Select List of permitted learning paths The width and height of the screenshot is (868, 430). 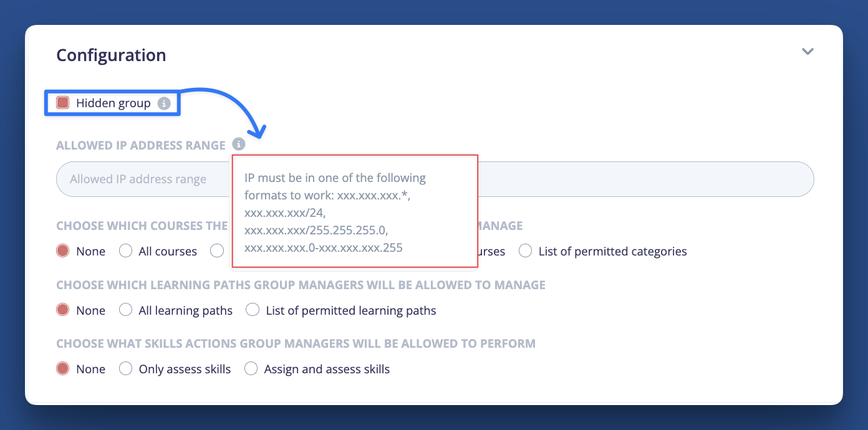click(253, 310)
